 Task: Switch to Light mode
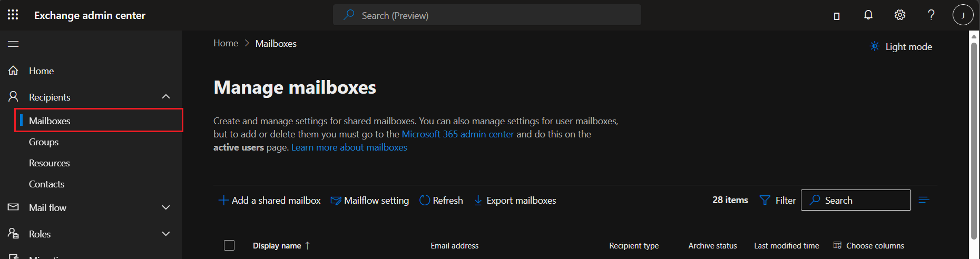(901, 47)
